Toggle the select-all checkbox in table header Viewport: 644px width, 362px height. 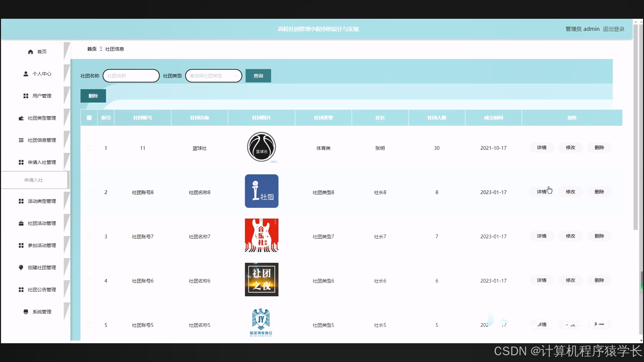pyautogui.click(x=89, y=118)
